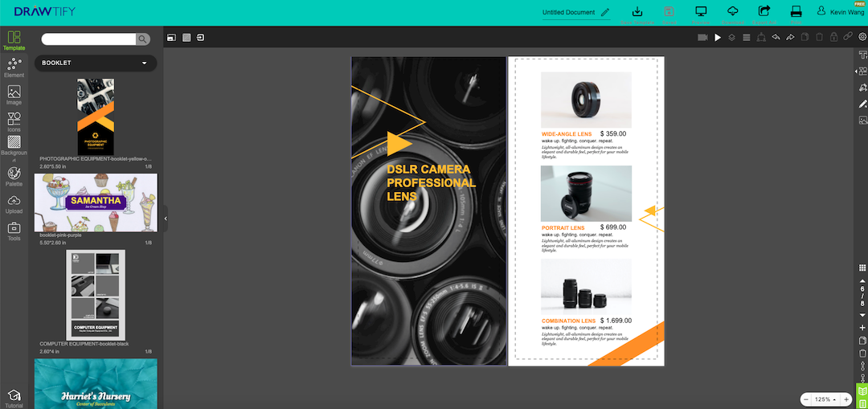This screenshot has height=409, width=868.
Task: Toggle the rulers view icon
Action: pyautogui.click(x=172, y=38)
